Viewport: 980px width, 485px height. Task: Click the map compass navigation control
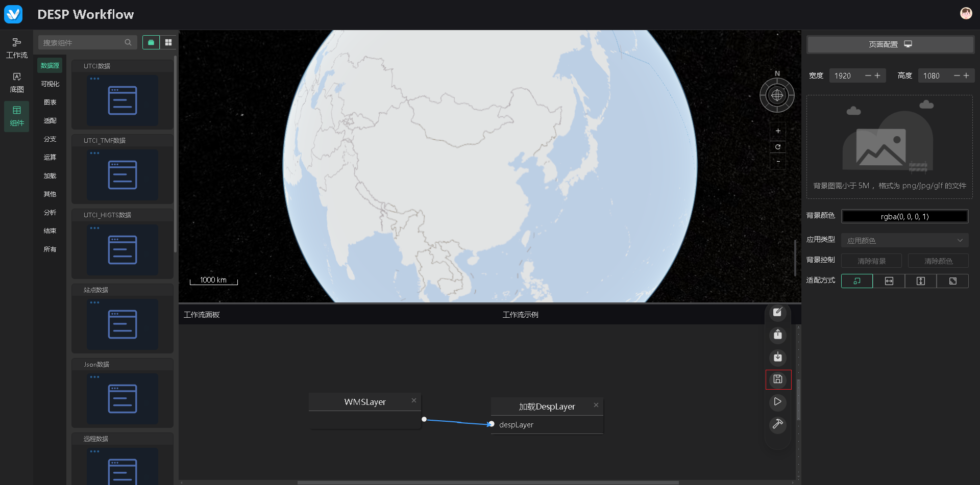[777, 95]
